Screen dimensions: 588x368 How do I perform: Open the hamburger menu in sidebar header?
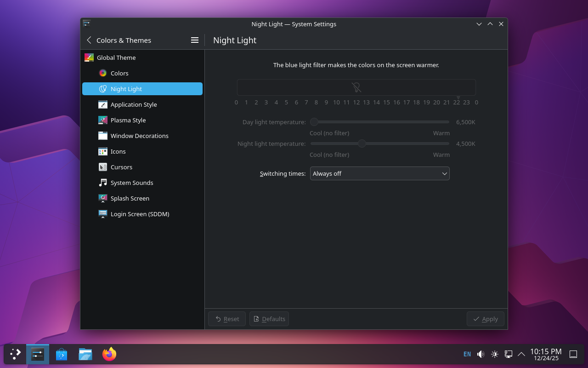[x=195, y=40]
